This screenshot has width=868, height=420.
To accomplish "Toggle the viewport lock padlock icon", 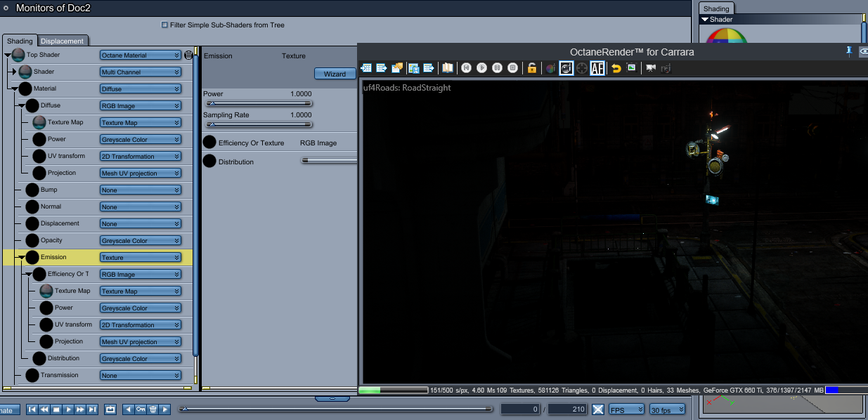I will tap(532, 68).
